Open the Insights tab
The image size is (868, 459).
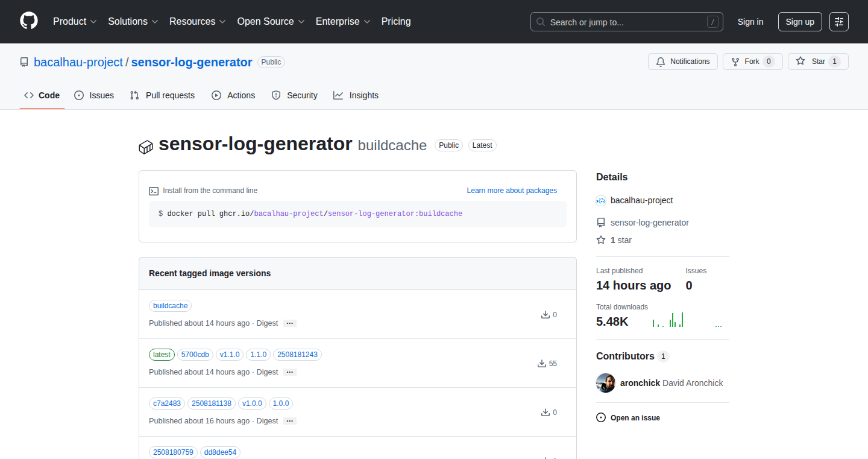[x=356, y=95]
